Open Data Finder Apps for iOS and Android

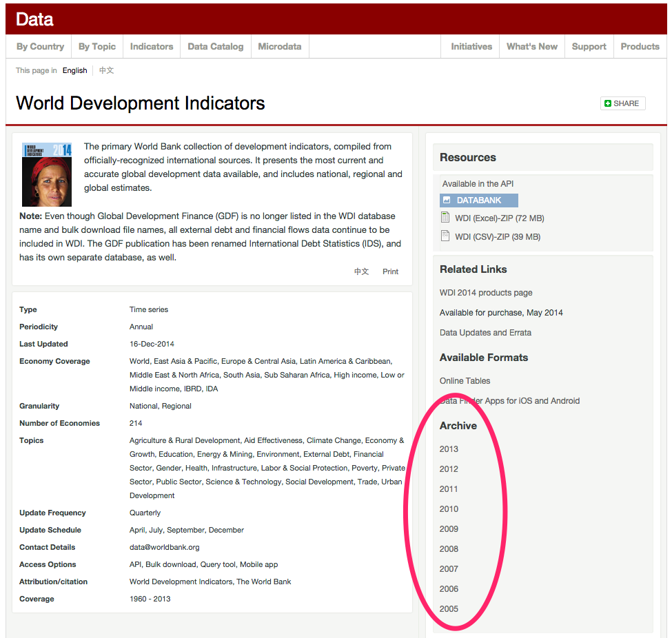(509, 401)
